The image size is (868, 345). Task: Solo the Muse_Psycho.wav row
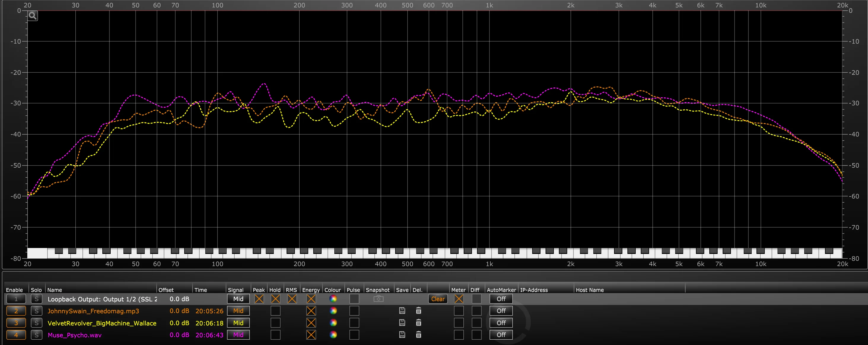click(x=36, y=335)
